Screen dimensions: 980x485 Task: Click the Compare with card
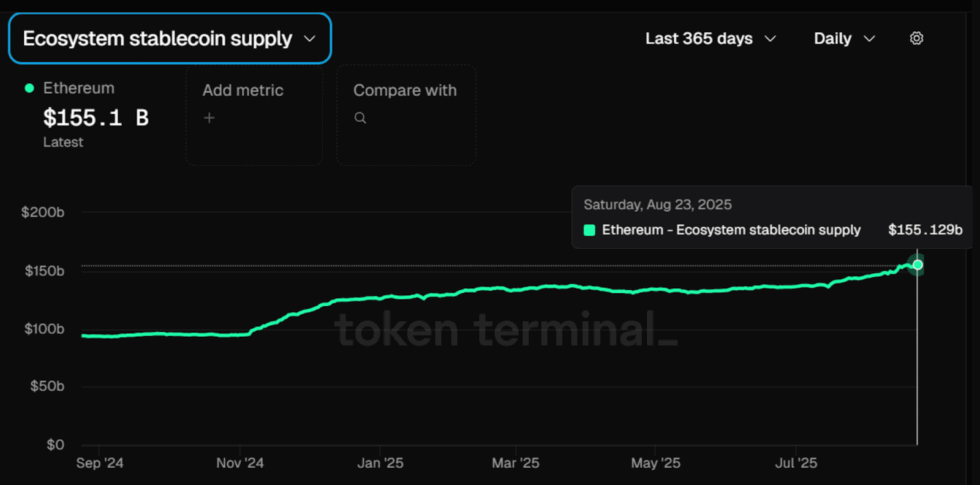406,116
